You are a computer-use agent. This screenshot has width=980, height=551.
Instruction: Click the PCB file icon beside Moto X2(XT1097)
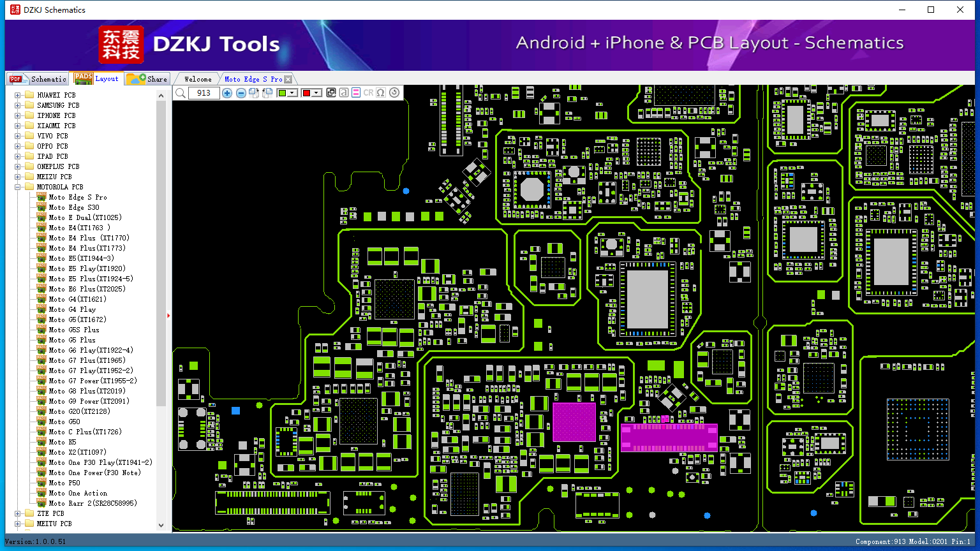tap(41, 452)
